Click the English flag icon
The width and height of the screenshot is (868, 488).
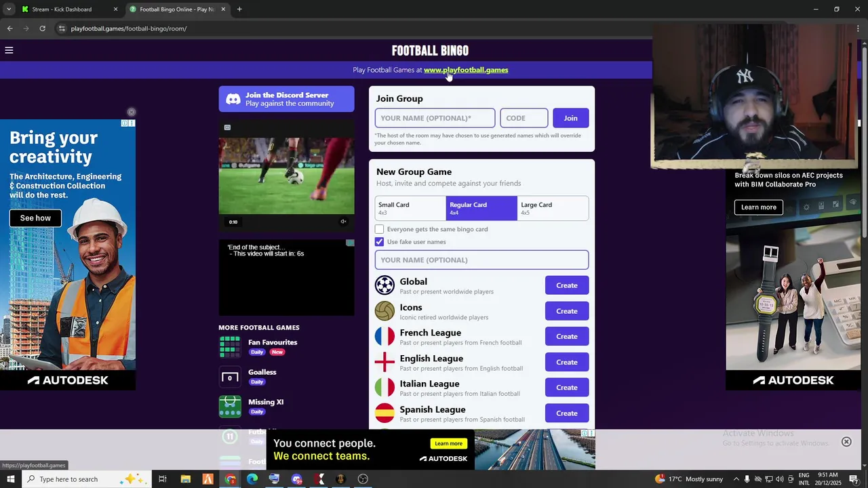point(384,362)
